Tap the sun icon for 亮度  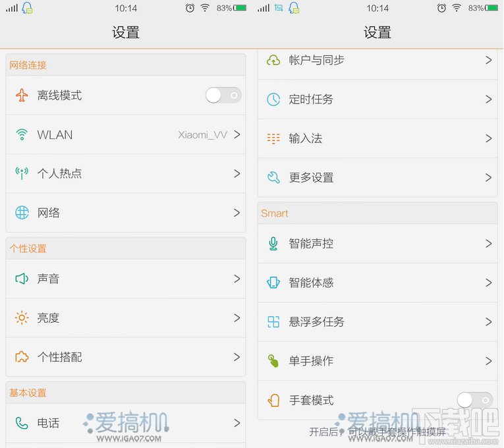pyautogui.click(x=22, y=318)
